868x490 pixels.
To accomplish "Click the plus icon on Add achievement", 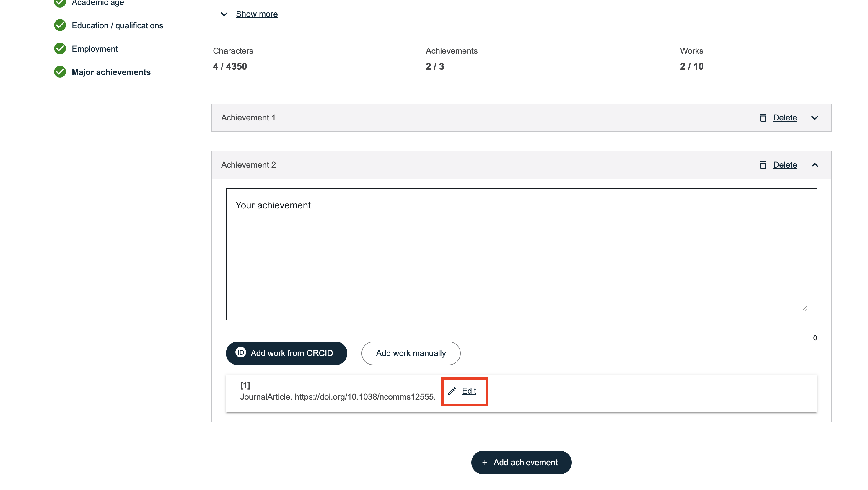I will pyautogui.click(x=485, y=463).
